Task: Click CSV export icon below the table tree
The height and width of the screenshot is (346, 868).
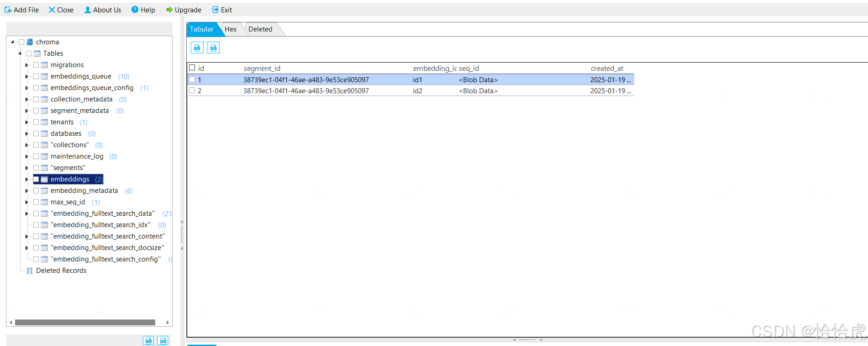Action: pos(148,341)
